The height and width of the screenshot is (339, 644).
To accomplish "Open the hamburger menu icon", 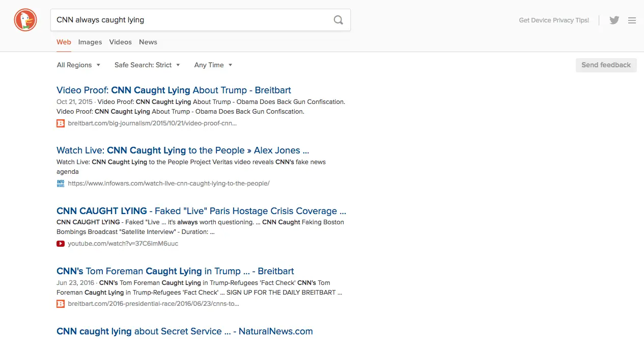I will pyautogui.click(x=632, y=20).
